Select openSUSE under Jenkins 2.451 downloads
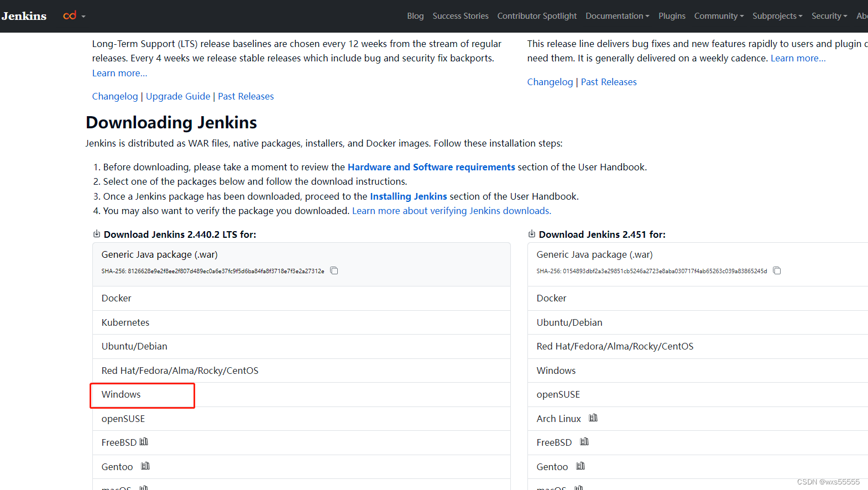The height and width of the screenshot is (490, 868). tap(698, 394)
